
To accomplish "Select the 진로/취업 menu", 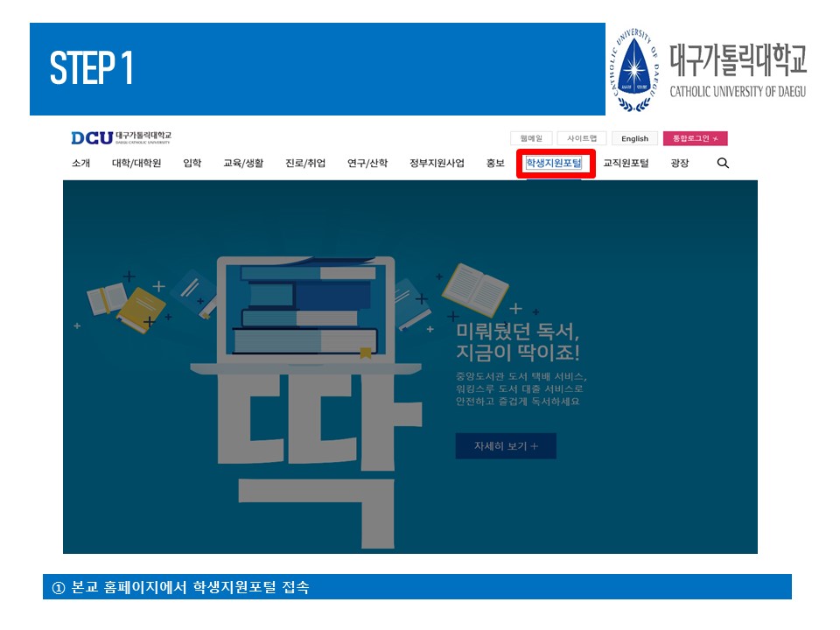I will click(305, 163).
